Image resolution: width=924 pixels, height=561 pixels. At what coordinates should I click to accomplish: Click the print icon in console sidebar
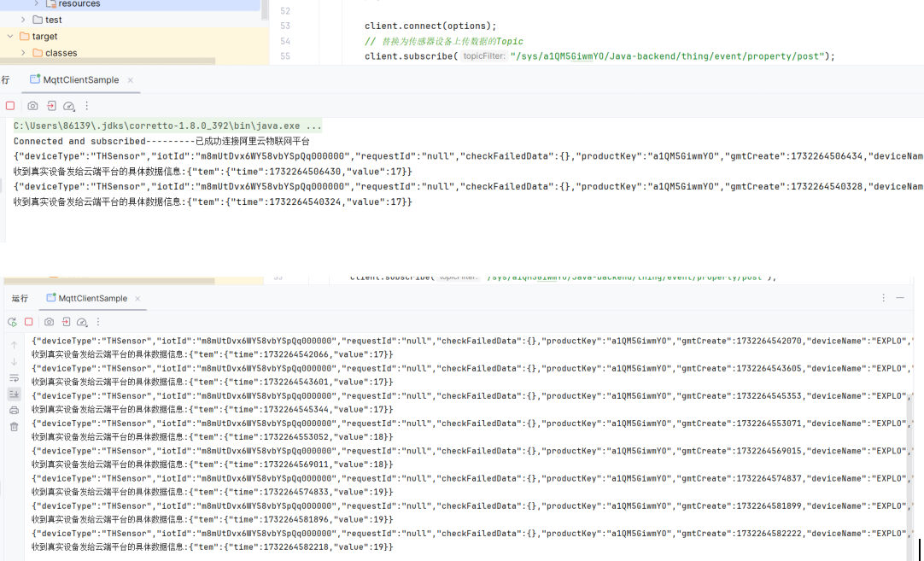[14, 411]
